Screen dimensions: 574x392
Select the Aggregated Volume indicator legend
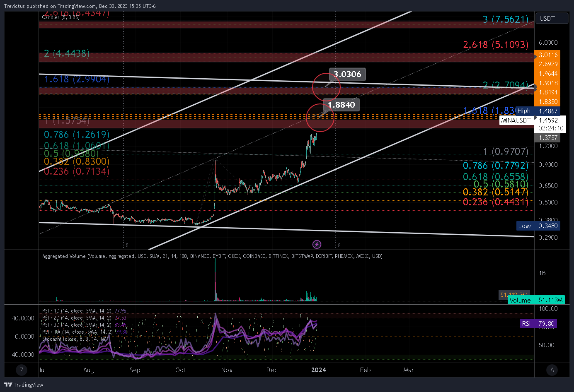coord(212,256)
